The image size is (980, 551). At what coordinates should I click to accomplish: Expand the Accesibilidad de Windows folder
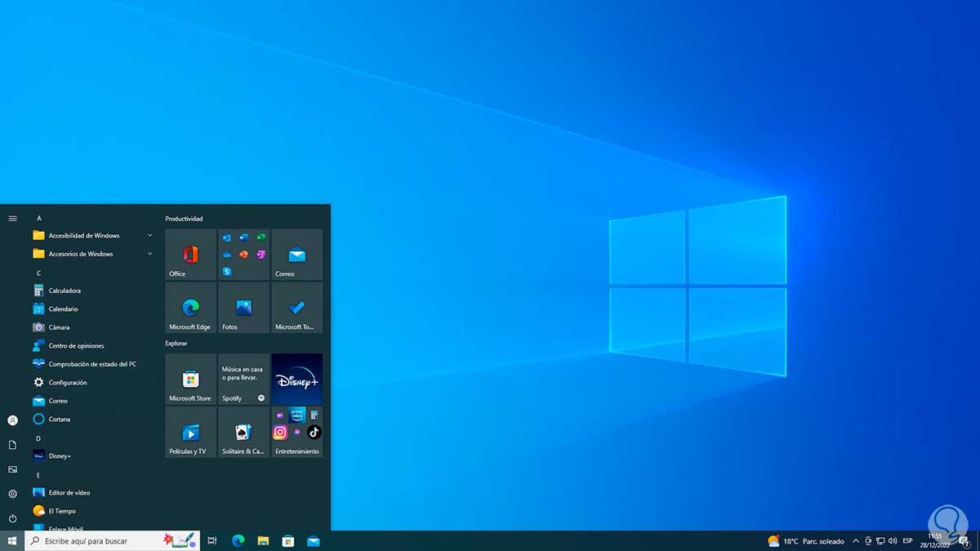(93, 235)
